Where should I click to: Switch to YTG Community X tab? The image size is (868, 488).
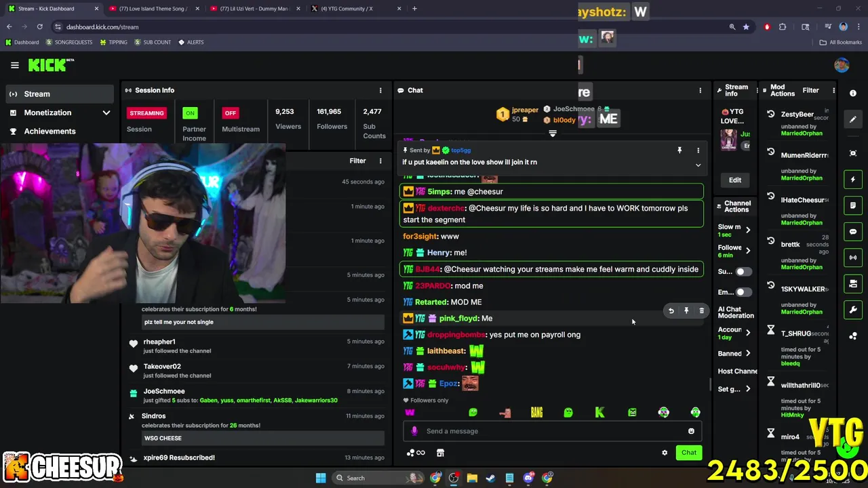tap(355, 9)
